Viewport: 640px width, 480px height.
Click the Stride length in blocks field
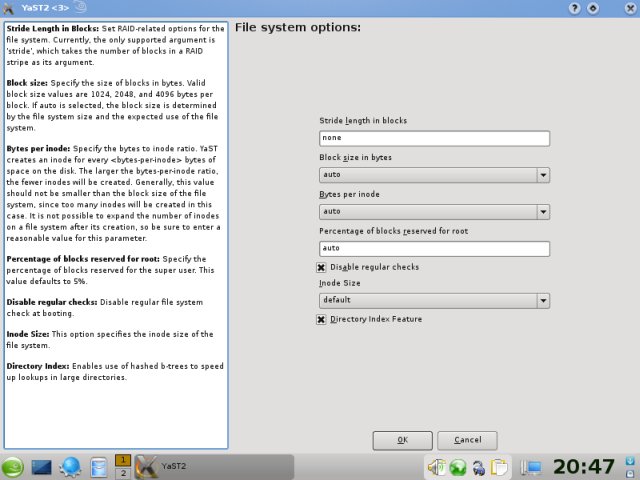click(434, 138)
